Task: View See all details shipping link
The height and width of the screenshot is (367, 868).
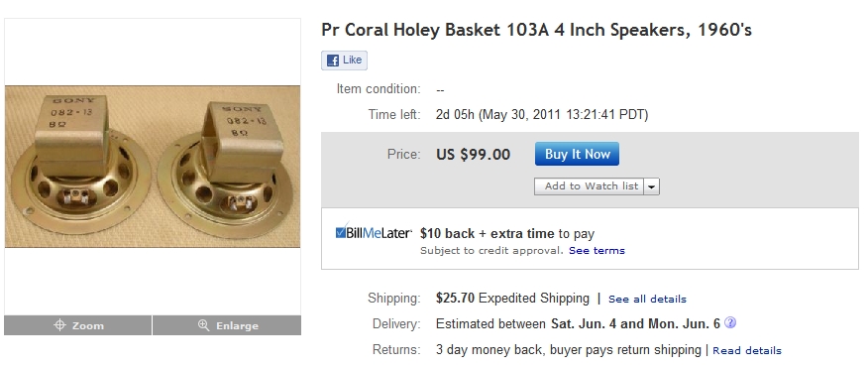Action: pyautogui.click(x=647, y=299)
